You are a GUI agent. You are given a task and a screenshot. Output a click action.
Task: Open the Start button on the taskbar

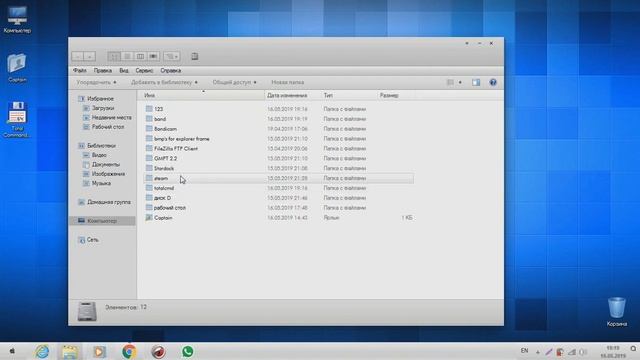tap(12, 351)
